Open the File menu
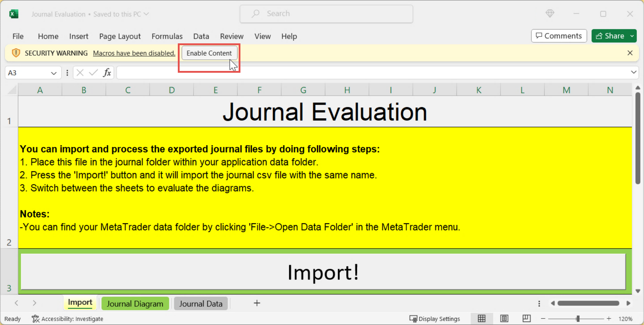This screenshot has width=644, height=325. pos(18,36)
